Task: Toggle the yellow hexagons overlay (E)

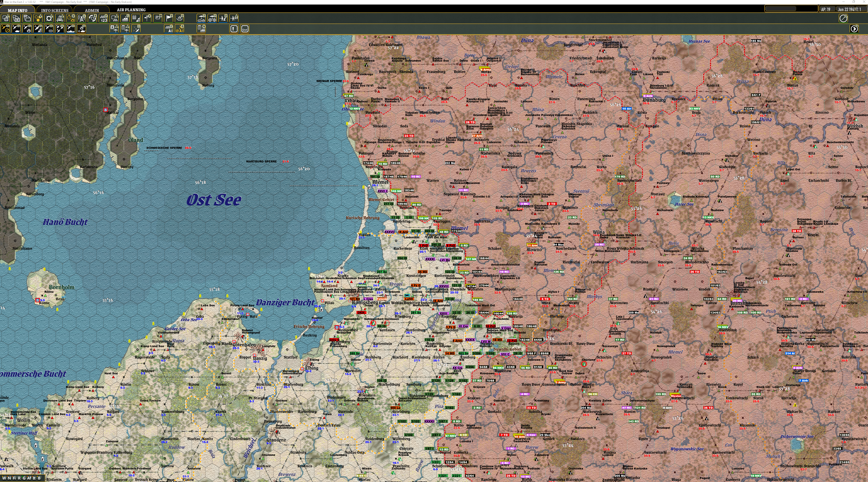Action: [x=38, y=18]
